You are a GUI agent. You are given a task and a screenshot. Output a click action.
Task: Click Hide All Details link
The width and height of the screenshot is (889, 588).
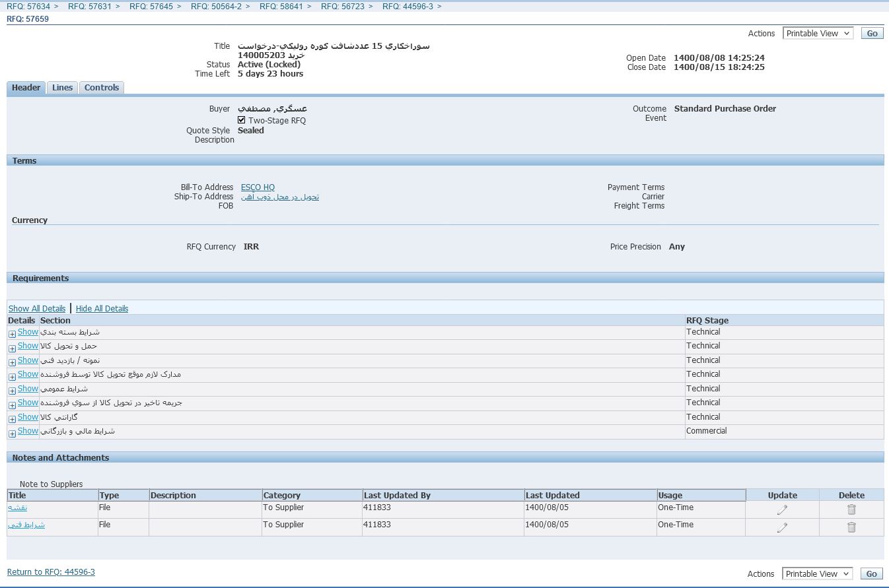tap(102, 308)
